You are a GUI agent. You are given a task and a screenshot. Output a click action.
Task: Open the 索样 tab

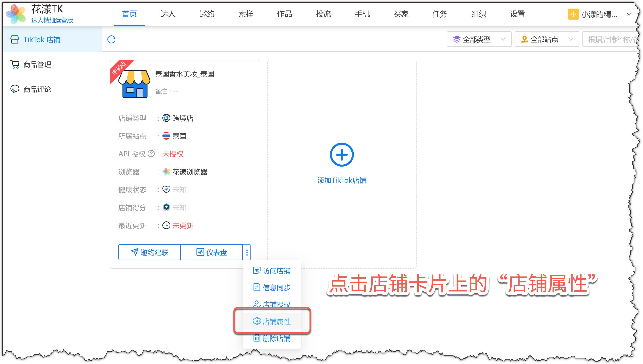[x=246, y=14]
